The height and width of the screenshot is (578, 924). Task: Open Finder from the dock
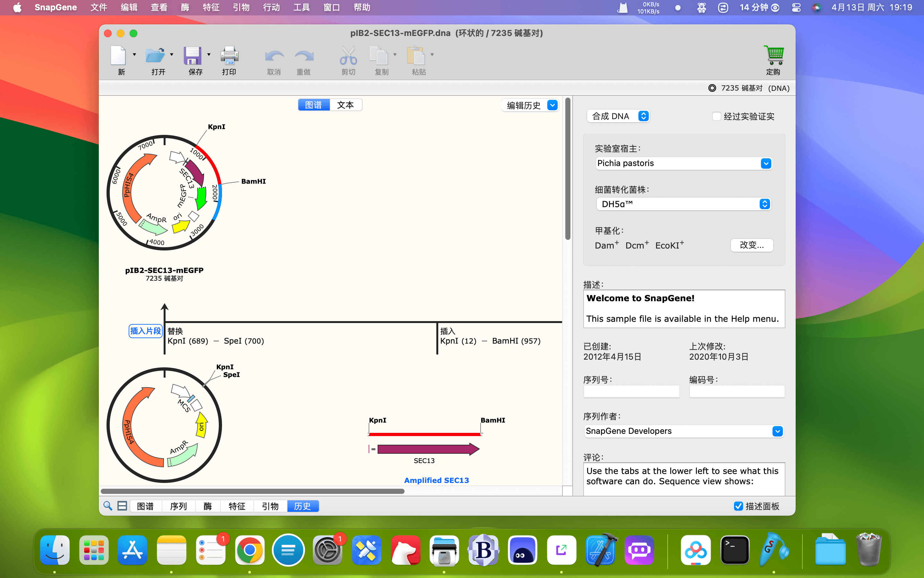(55, 550)
